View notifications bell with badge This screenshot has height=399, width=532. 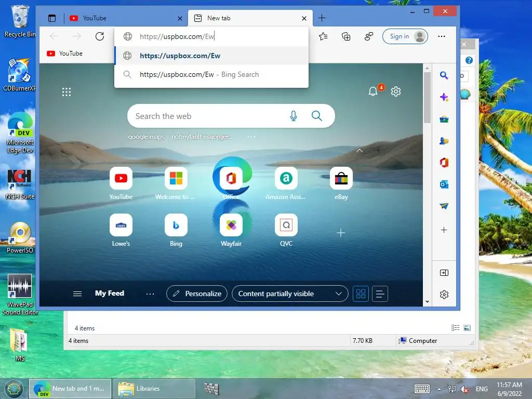(373, 91)
